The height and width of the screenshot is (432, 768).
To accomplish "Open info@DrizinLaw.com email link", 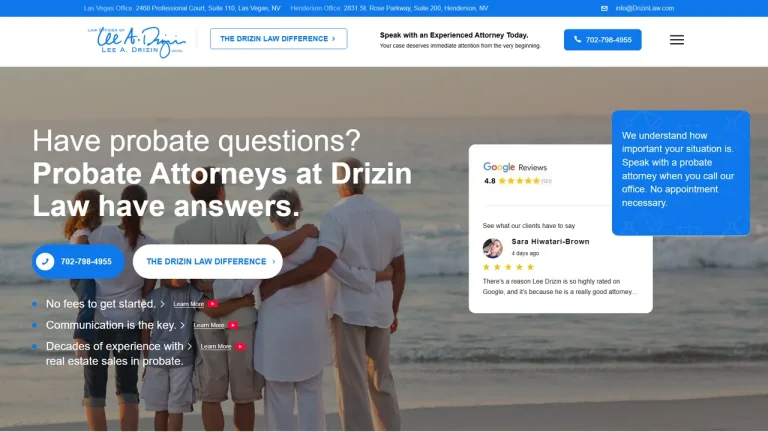I will 645,8.
